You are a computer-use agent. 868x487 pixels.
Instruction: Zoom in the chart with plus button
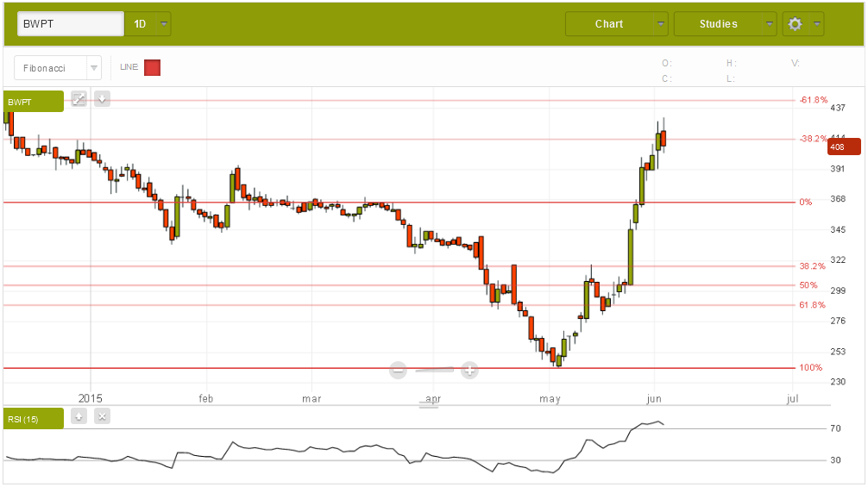click(x=469, y=371)
